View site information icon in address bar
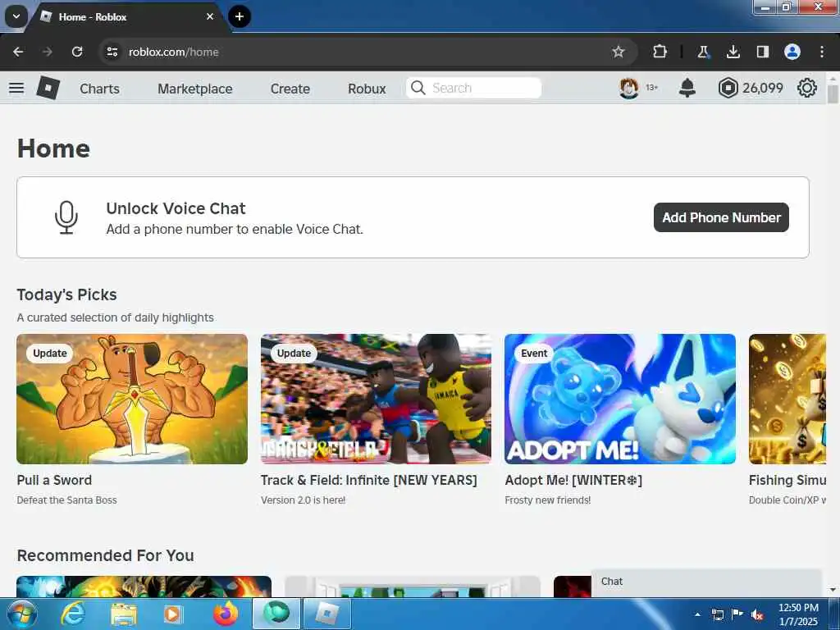This screenshot has height=630, width=840. [112, 52]
